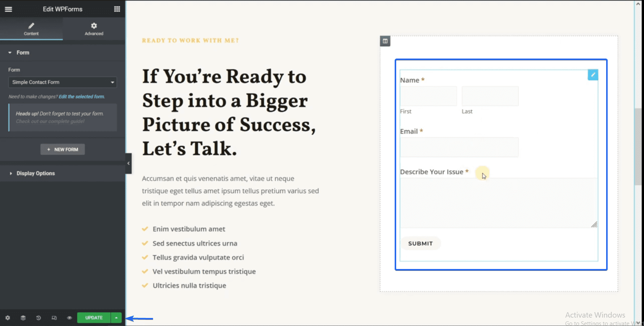Open the Simple Contact Form dropdown

click(x=63, y=82)
